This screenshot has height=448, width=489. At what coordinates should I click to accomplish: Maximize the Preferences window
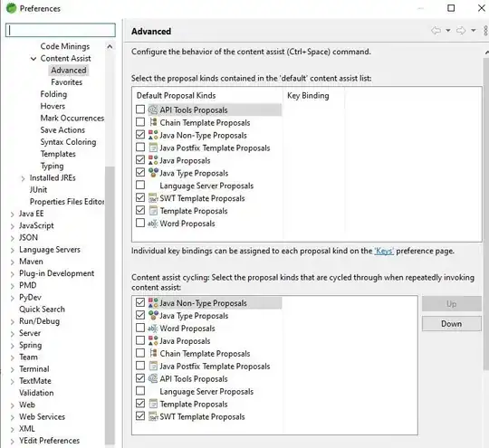(x=451, y=8)
